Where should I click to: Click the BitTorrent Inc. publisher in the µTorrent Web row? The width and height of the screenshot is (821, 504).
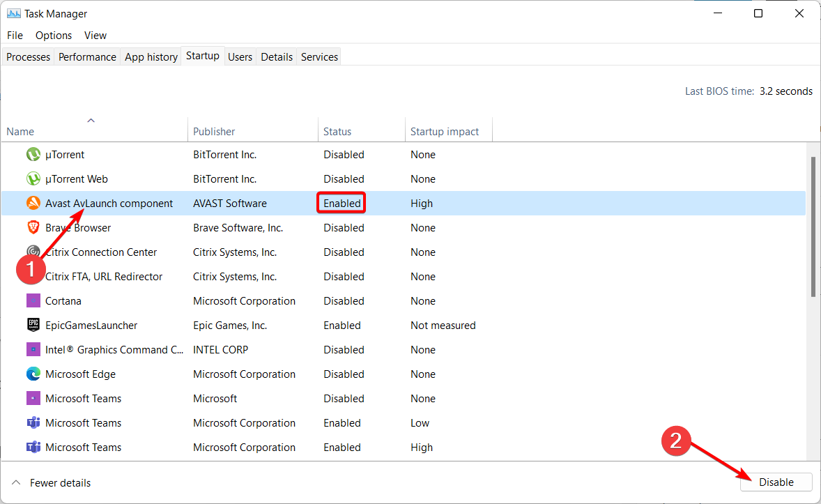click(x=224, y=179)
